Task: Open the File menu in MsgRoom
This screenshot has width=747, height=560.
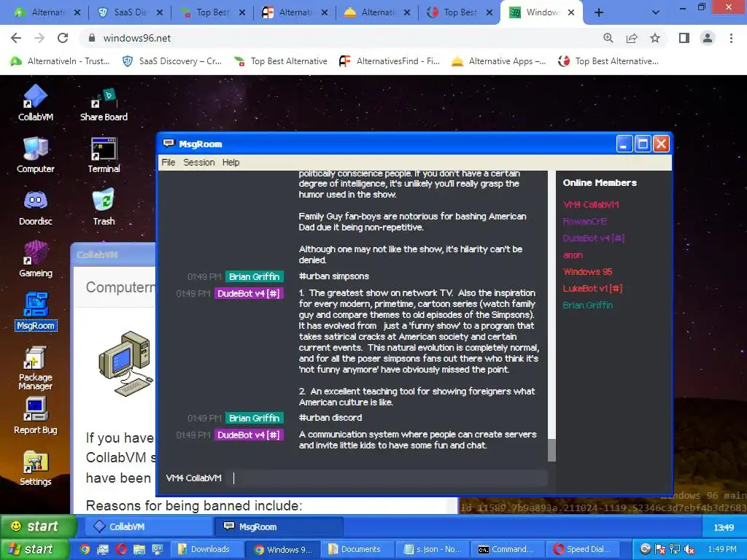Action: (169, 163)
